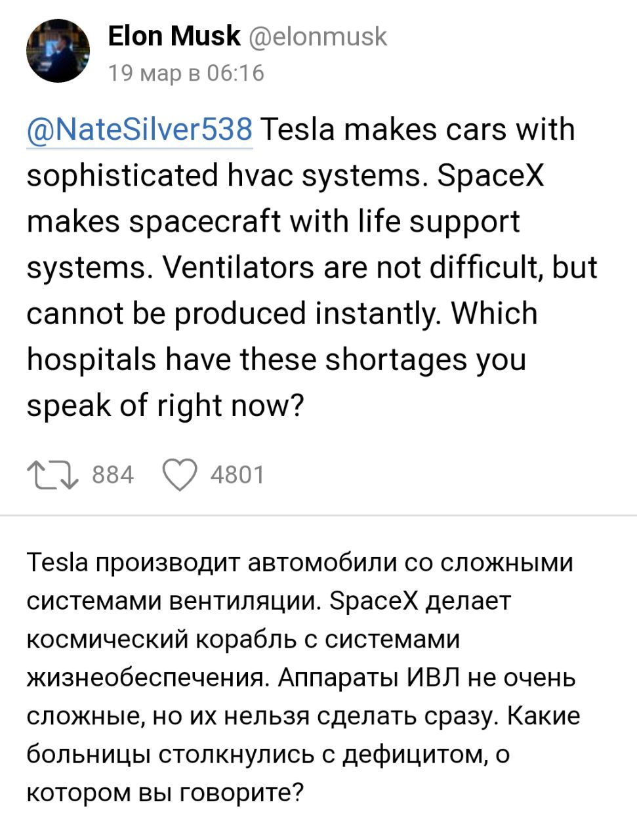Screen dimensions: 637x840
Task: Click the line "makes spacecraft with life support"
Action: 273,222
